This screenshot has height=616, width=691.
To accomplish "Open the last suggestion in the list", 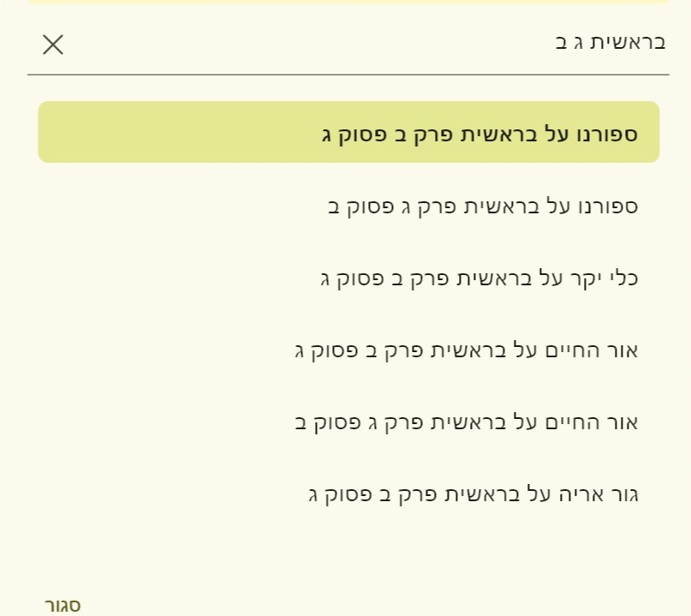I will tap(473, 494).
